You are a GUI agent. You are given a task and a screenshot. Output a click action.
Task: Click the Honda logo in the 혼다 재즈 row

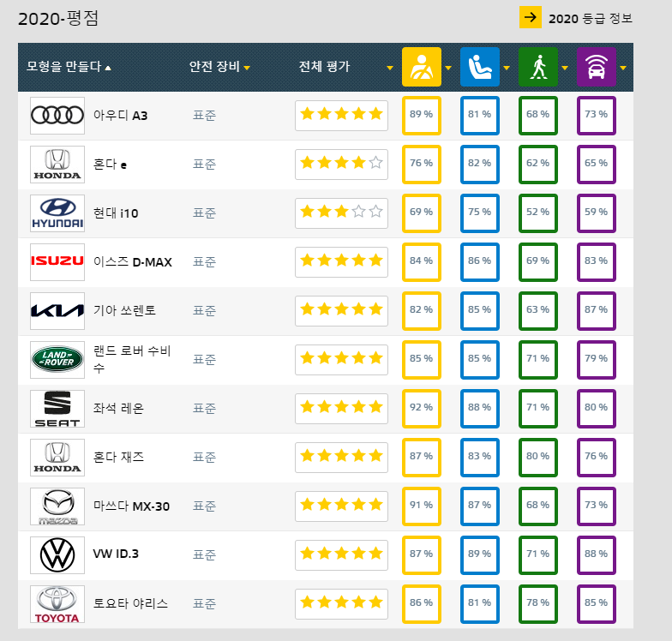tap(57, 458)
